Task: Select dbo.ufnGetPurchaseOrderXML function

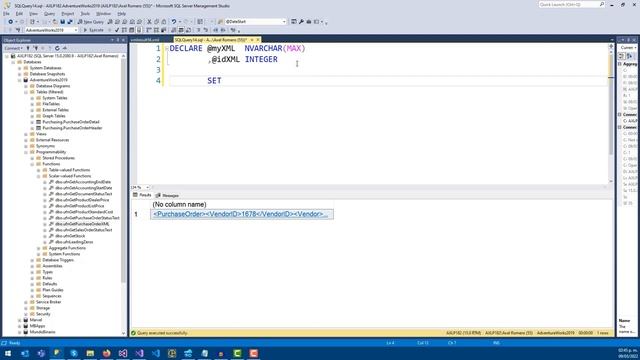Action: (82, 224)
